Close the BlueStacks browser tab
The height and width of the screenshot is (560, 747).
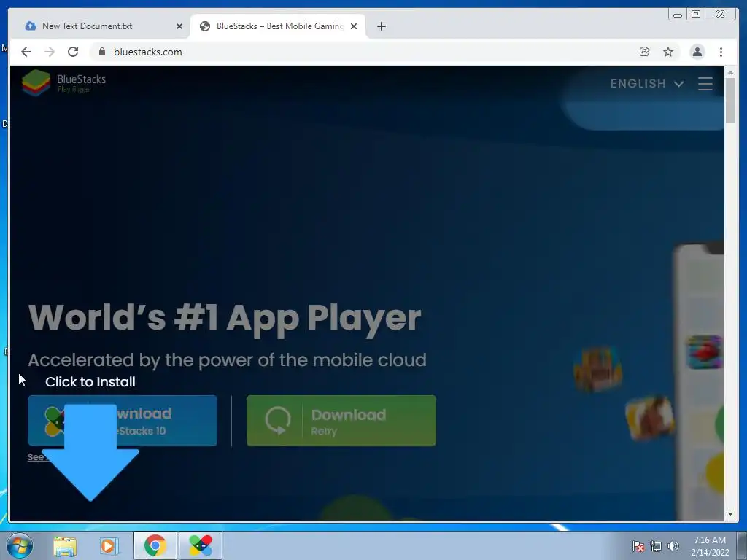(x=354, y=26)
